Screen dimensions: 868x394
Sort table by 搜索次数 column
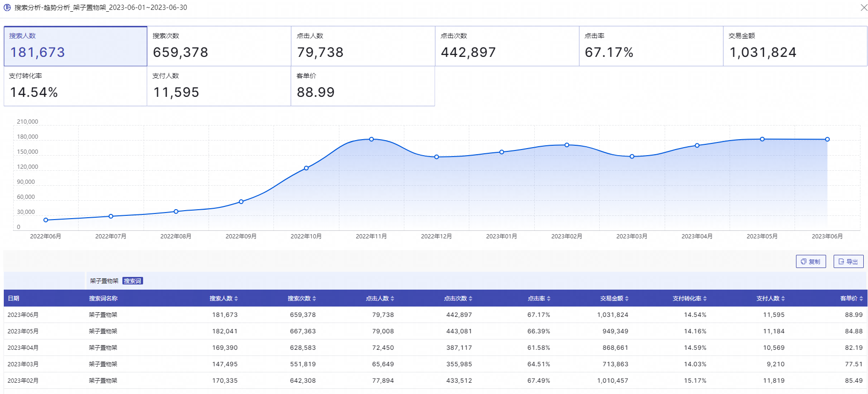[x=314, y=299]
